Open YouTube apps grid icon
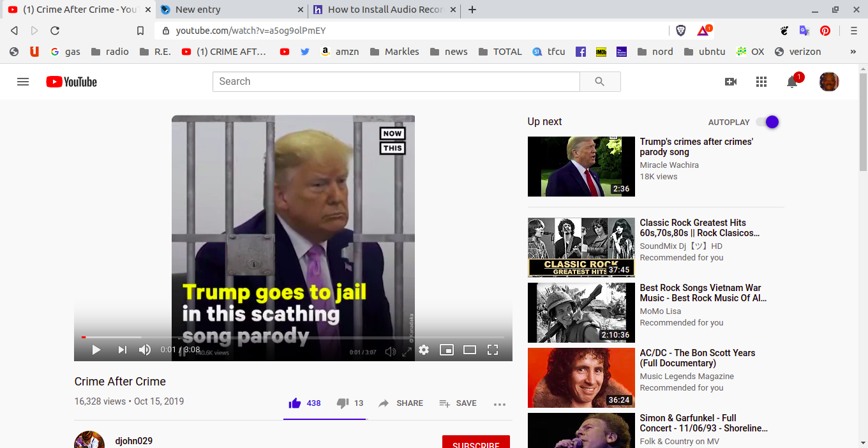 click(x=761, y=82)
